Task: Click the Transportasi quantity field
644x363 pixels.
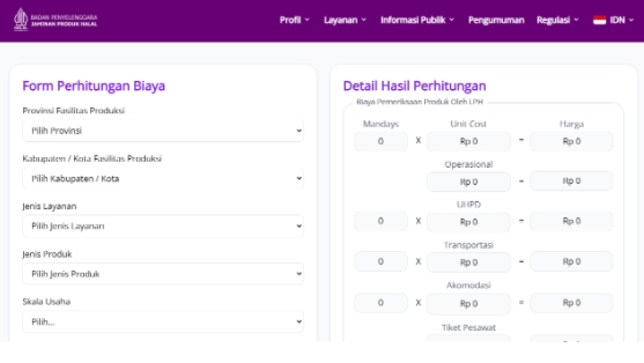Action: tap(380, 262)
